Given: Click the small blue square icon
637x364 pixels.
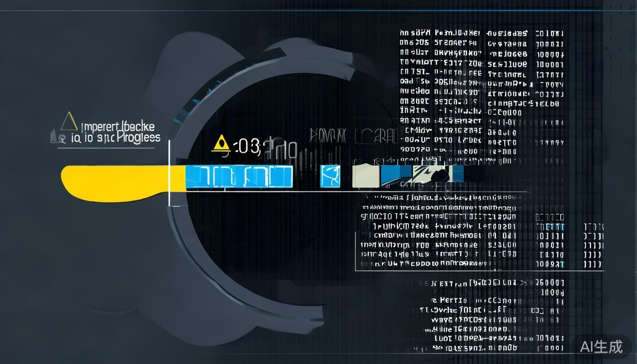Looking at the screenshot, I should [330, 176].
